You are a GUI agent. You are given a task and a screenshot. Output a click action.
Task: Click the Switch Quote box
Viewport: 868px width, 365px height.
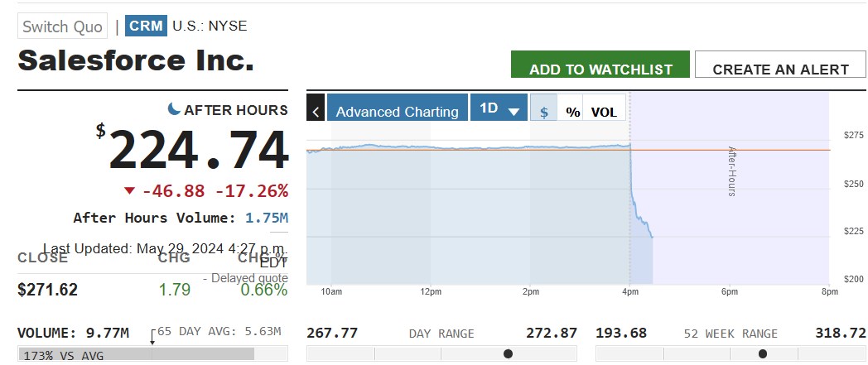point(63,26)
